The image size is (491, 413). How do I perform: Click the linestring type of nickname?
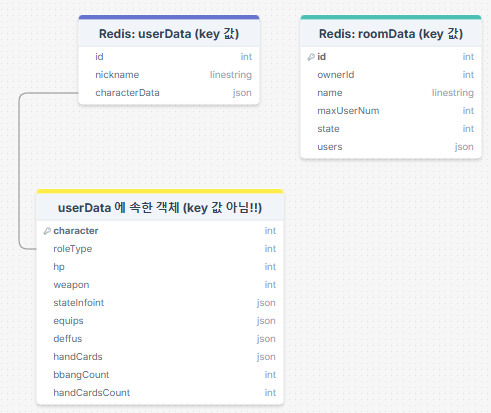(x=231, y=75)
